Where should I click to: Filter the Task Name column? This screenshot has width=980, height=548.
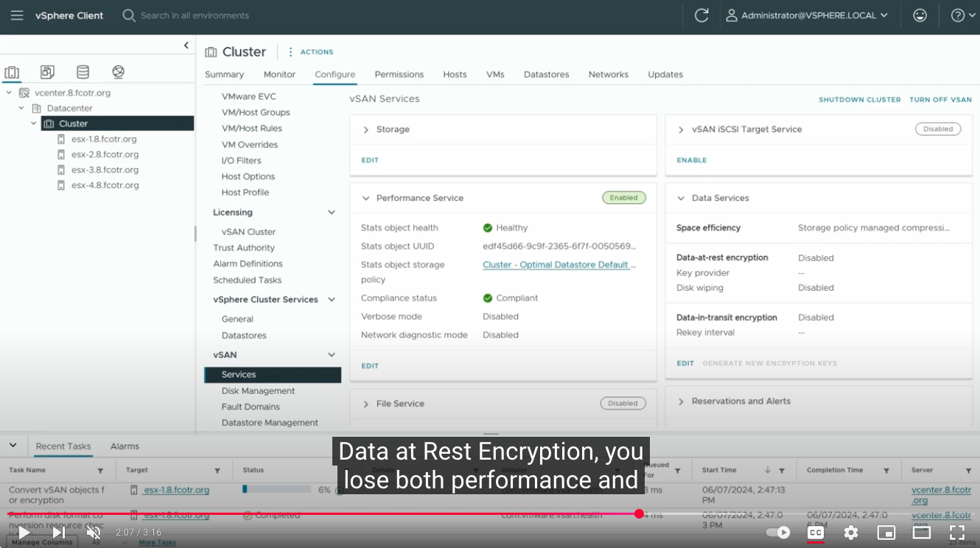100,471
